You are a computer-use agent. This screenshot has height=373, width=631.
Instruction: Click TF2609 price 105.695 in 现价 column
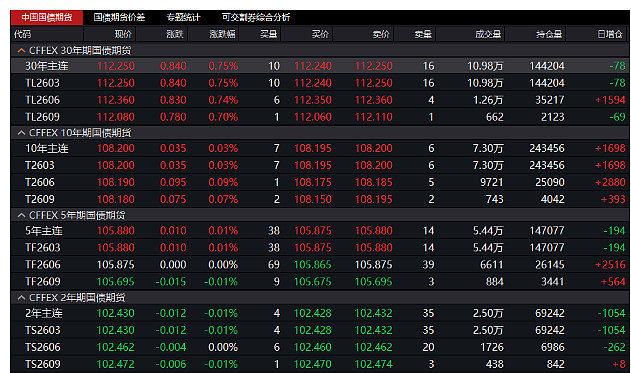pos(116,282)
